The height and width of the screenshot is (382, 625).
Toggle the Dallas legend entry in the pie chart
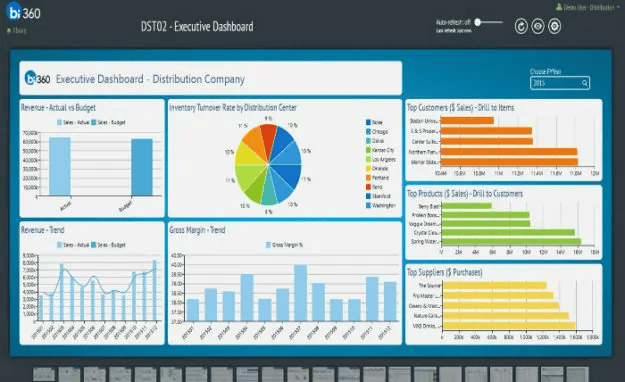(375, 141)
